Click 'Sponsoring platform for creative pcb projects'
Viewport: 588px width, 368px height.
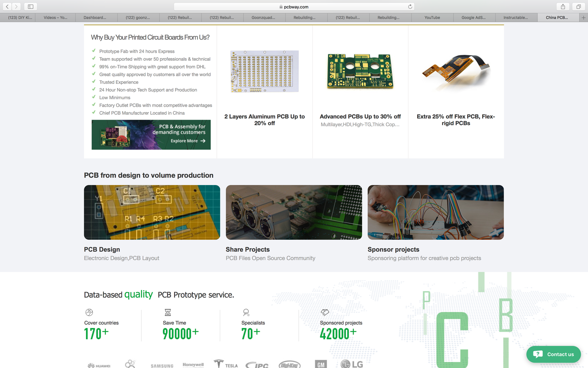pos(424,258)
